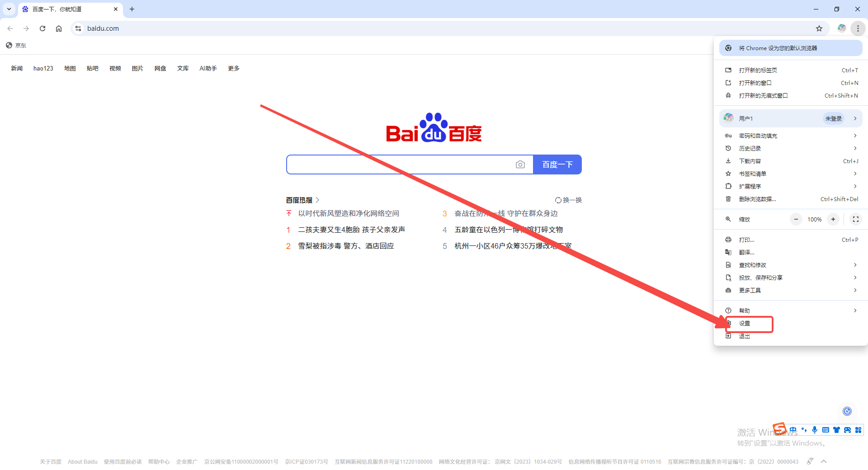Image resolution: width=868 pixels, height=470 pixels.
Task: Open hot search 二孩夫妻又生4胞胎
Action: [x=352, y=230]
